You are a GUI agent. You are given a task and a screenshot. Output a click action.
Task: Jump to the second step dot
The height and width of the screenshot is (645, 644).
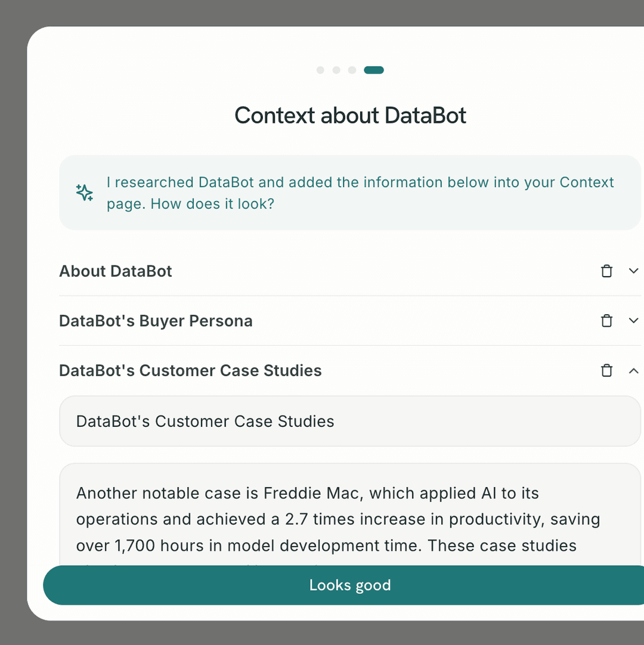pos(336,70)
